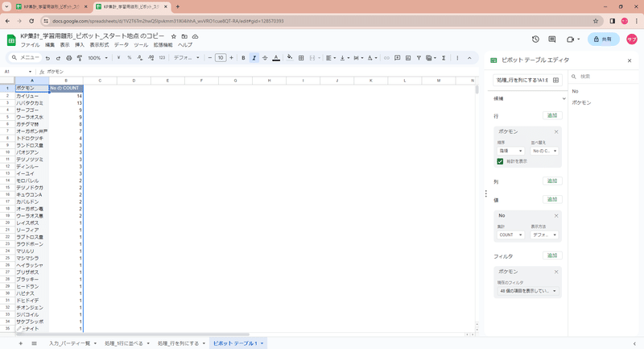Remove ポケモン field from filters section
Viewport: 644px width, 349px height.
556,272
